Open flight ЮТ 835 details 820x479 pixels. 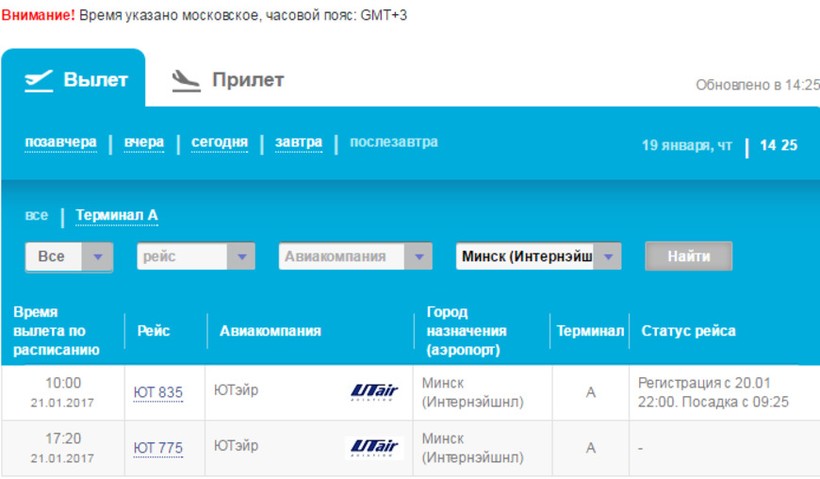click(158, 392)
